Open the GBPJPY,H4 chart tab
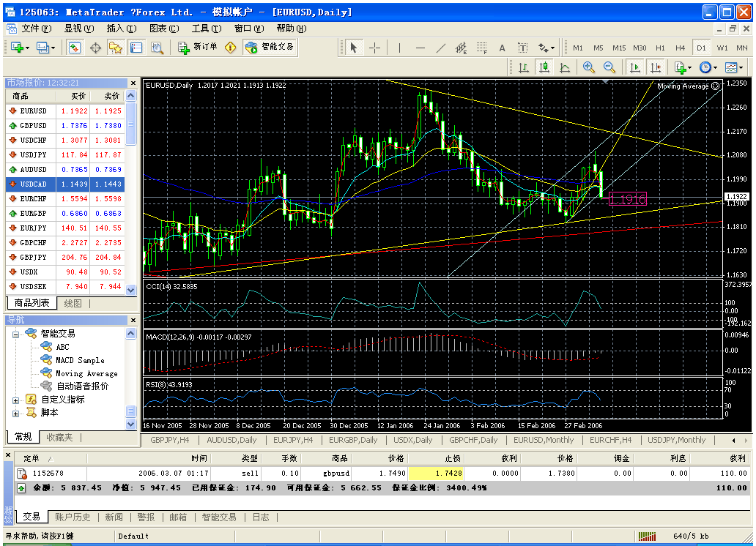Viewport: 756px width, 546px height. (x=170, y=440)
